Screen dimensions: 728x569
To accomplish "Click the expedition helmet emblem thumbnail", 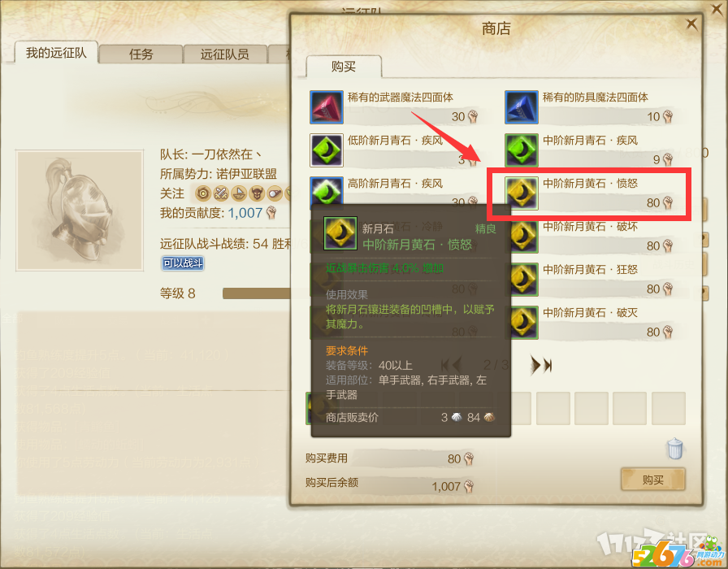I will point(80,211).
